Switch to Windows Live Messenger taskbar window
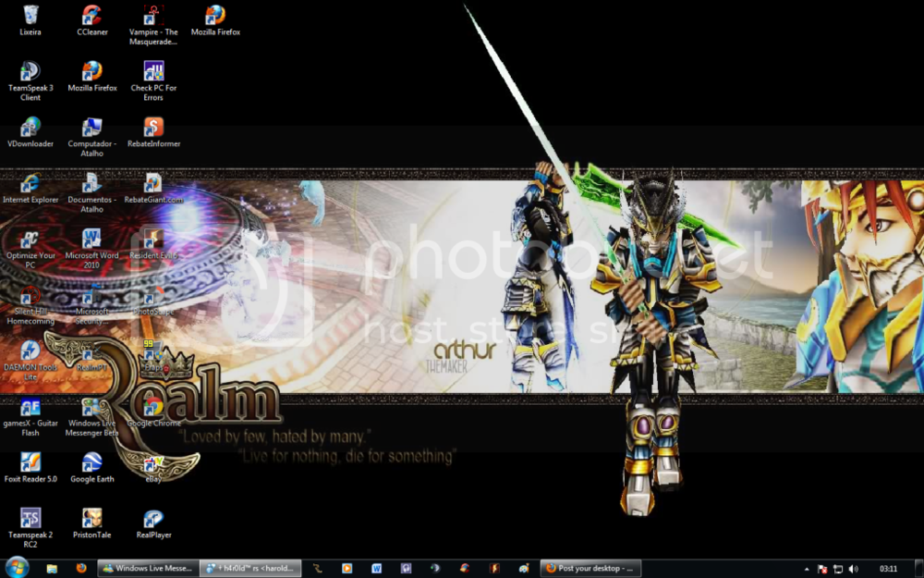This screenshot has width=924, height=578. (x=148, y=568)
